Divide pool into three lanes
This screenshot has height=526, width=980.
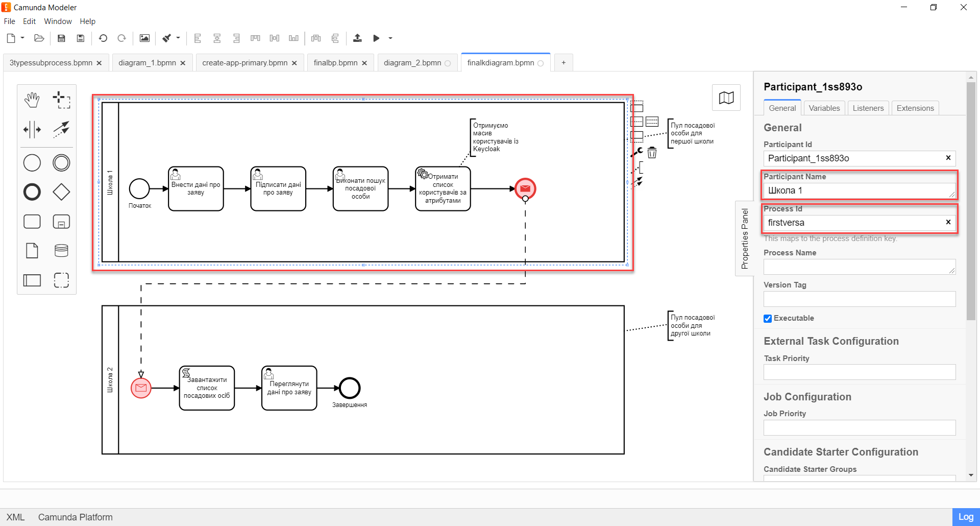click(652, 122)
